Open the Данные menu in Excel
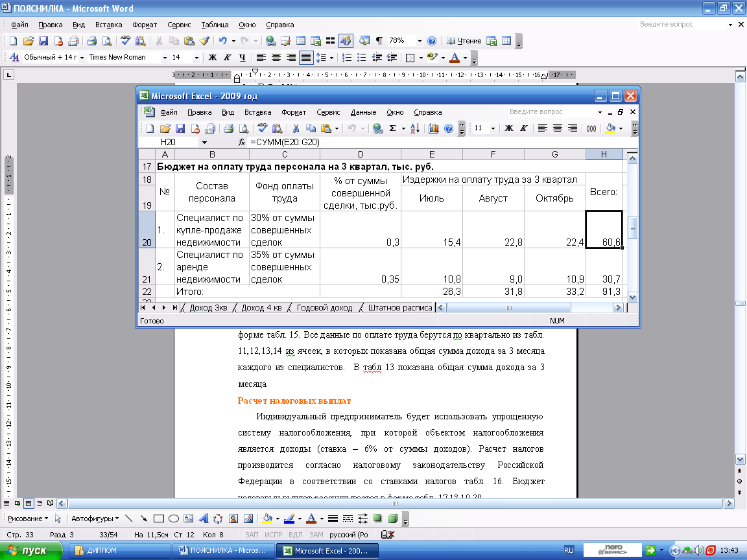This screenshot has width=747, height=560. coord(363,112)
